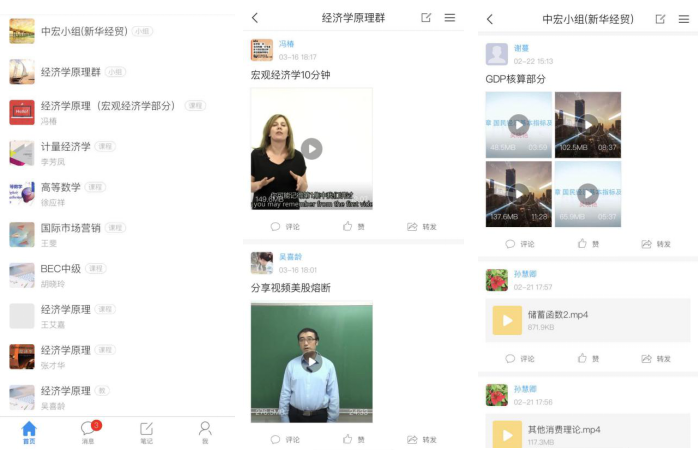Tap the 首页 home icon
Screen dimensions: 698x451
(x=29, y=431)
